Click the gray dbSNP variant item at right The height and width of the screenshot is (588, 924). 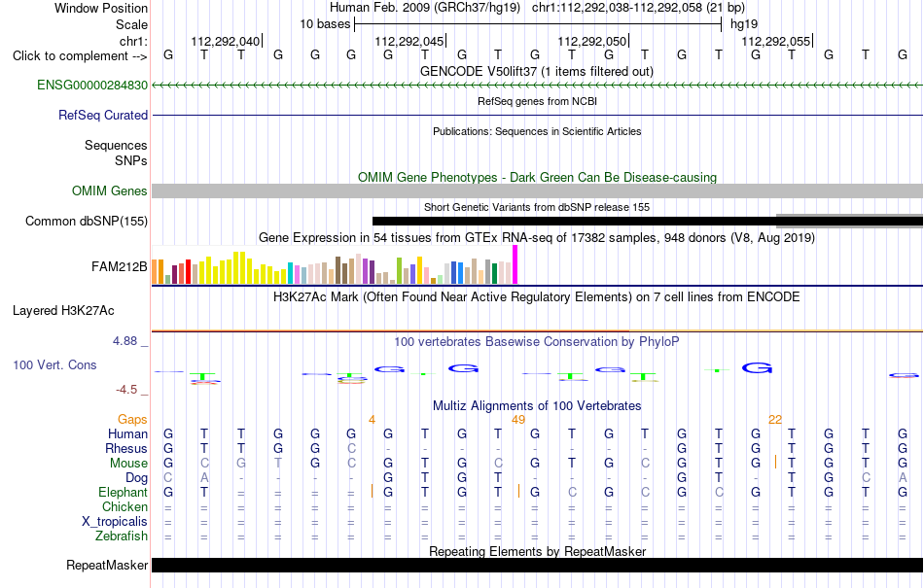pyautogui.click(x=850, y=221)
